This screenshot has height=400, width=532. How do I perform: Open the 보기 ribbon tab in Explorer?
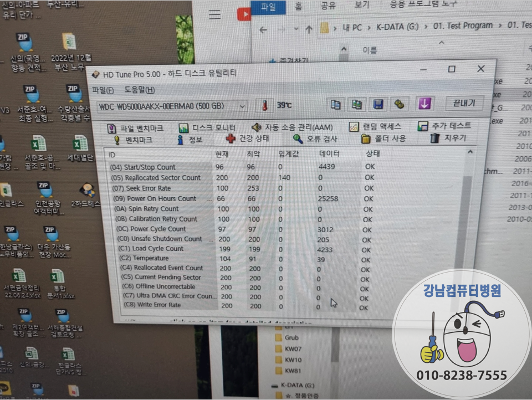coord(362,5)
